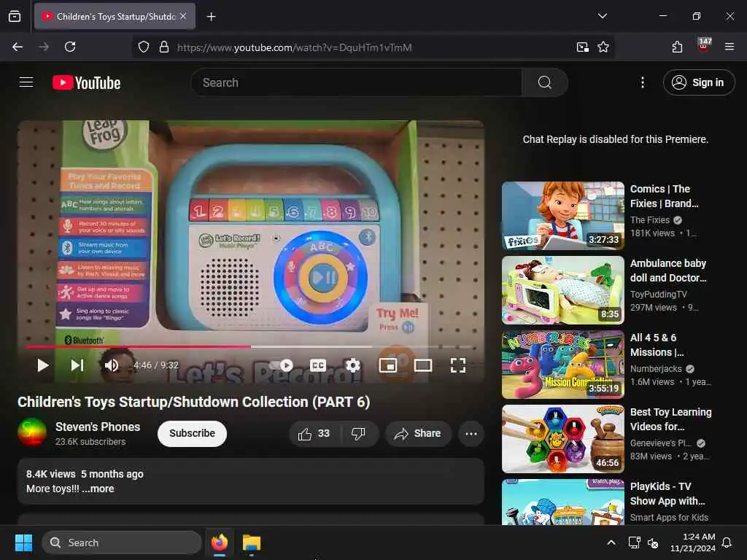Open YouTube settings three-dot menu
Screen dimensions: 747x560
tap(642, 82)
